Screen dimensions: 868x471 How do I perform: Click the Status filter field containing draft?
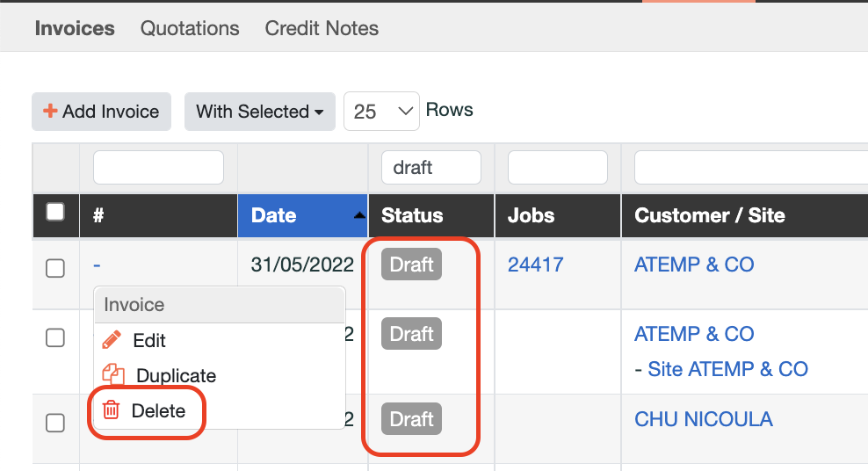pyautogui.click(x=430, y=167)
